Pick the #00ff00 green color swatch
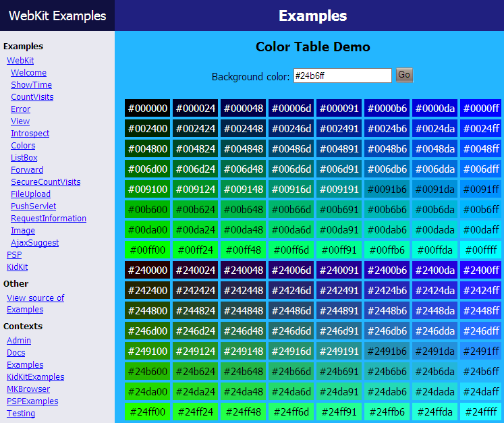The width and height of the screenshot is (504, 423). (x=148, y=250)
